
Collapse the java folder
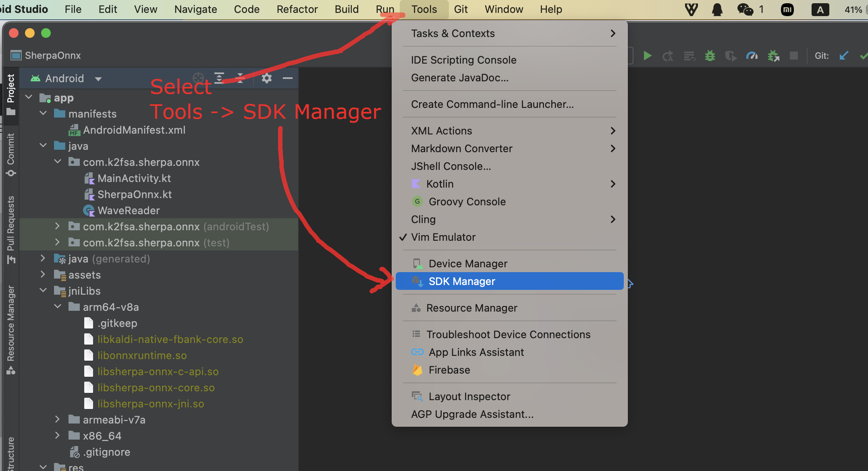pos(43,145)
